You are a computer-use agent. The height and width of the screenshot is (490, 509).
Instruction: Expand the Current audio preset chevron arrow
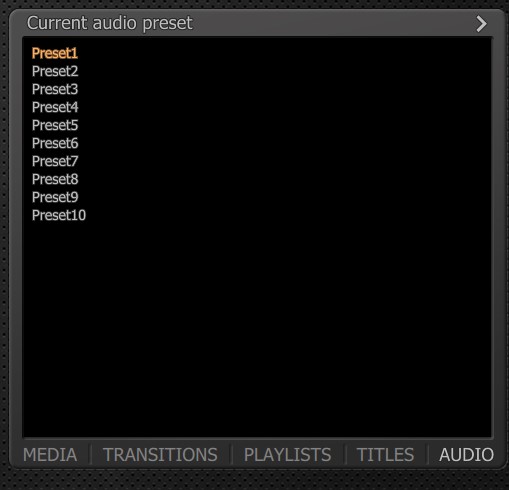pyautogui.click(x=481, y=24)
